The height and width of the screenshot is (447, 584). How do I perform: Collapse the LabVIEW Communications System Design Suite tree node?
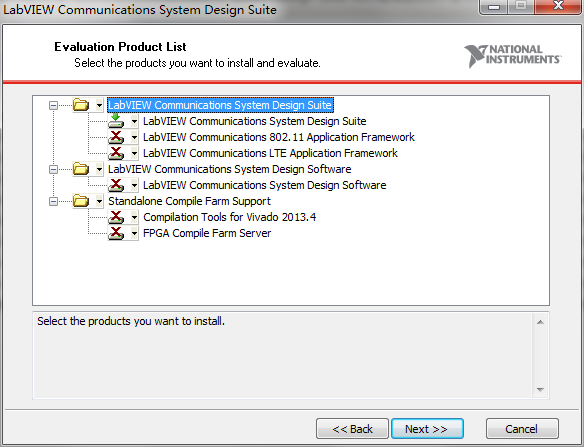(53, 105)
